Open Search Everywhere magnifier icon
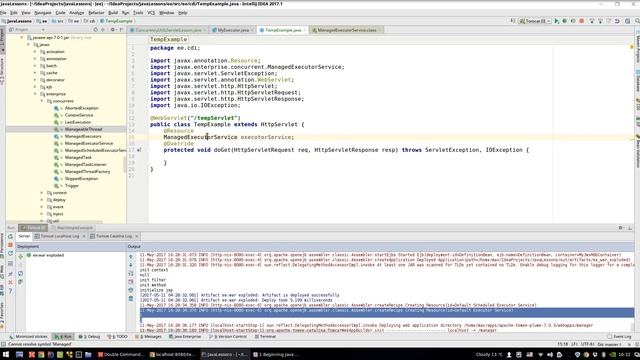Image resolution: width=640 pixels, height=360 pixels. click(637, 21)
